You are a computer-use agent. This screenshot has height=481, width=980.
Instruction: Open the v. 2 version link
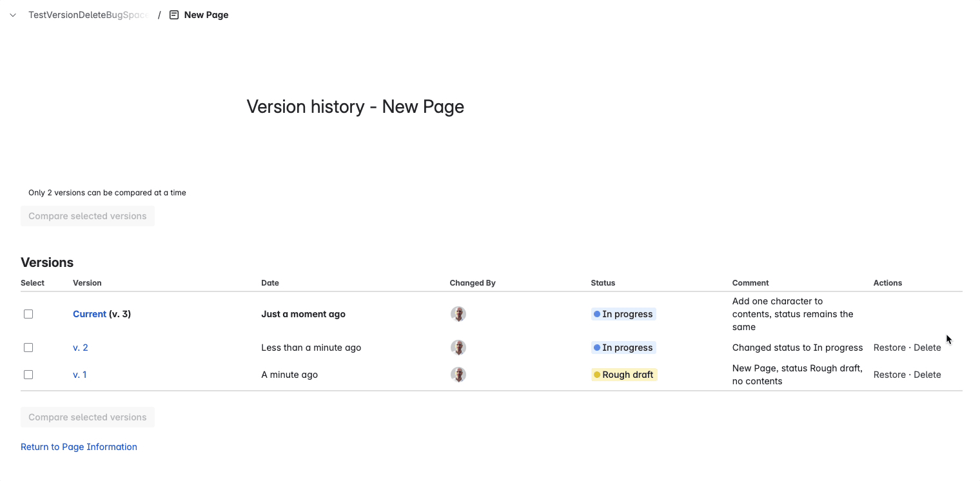coord(81,348)
